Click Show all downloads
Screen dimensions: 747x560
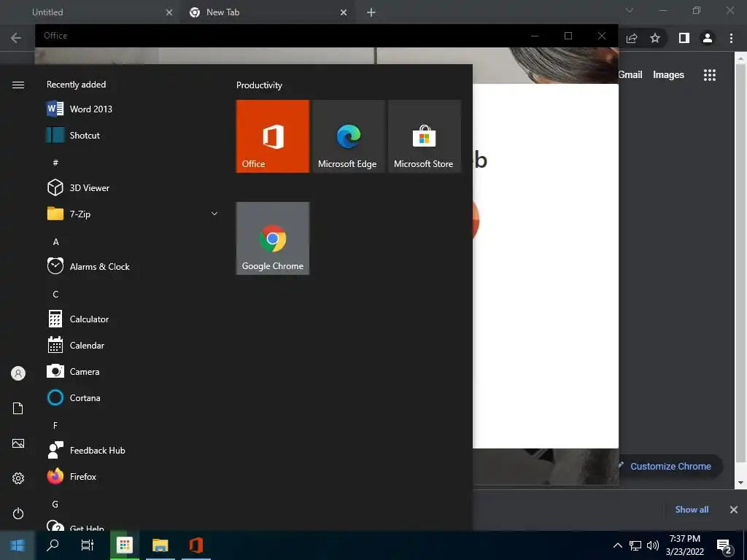point(692,510)
